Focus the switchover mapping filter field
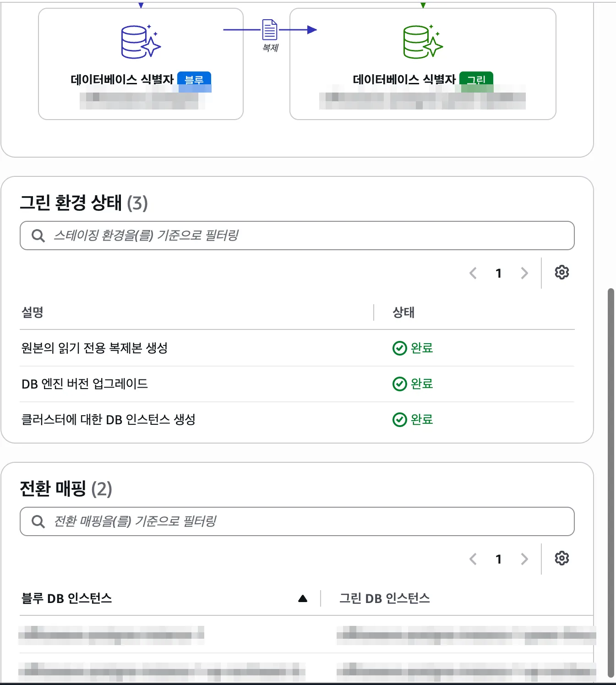 coord(297,522)
